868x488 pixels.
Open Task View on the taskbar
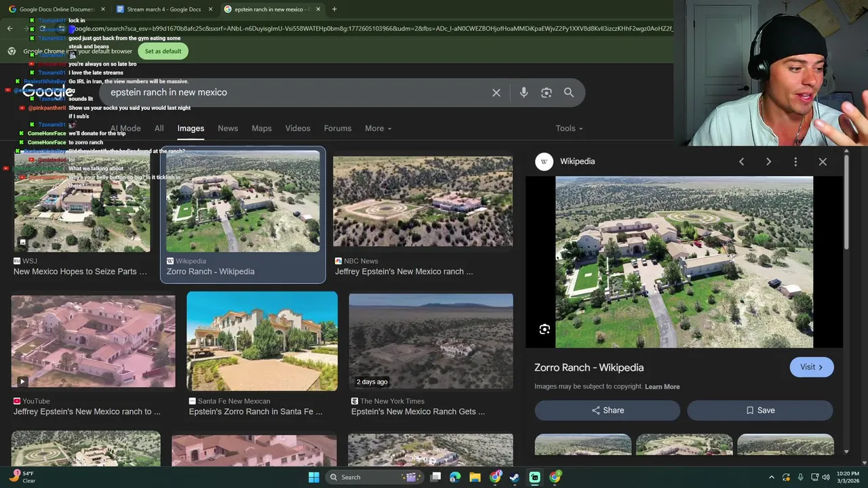point(436,477)
